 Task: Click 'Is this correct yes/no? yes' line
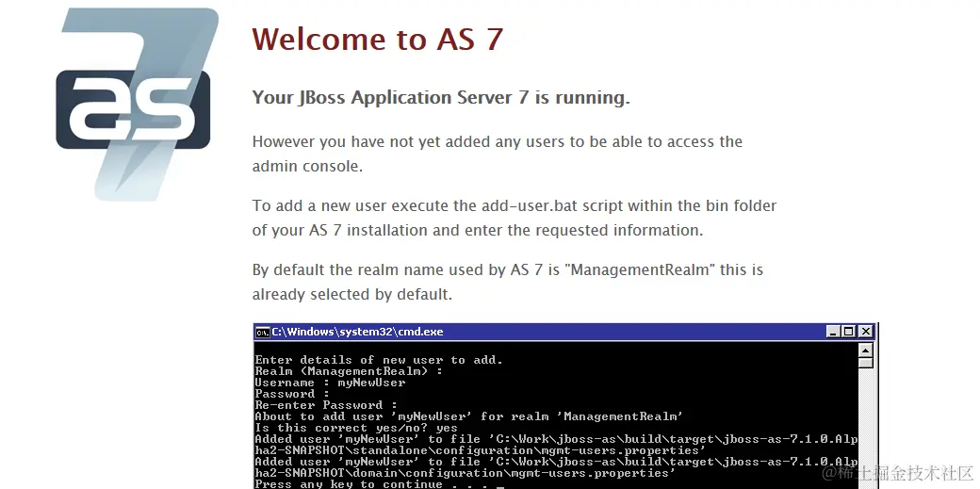pos(356,428)
